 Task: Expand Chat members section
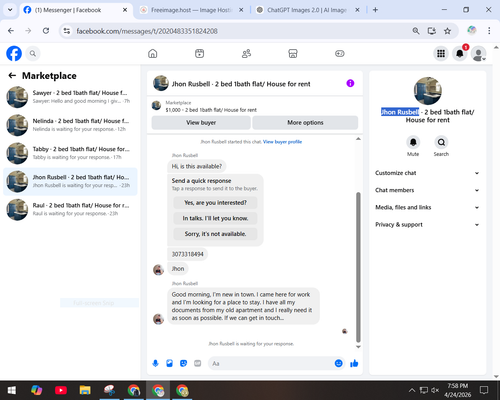coord(427,190)
